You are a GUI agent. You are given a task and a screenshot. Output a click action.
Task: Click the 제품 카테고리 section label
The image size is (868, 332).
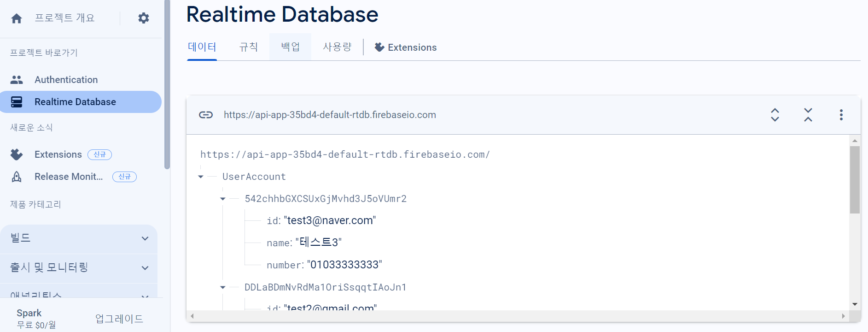coord(35,204)
